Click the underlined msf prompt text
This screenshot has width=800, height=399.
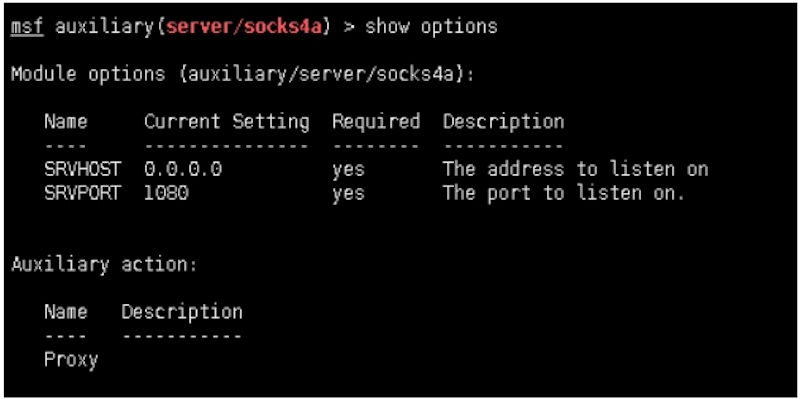tap(27, 26)
